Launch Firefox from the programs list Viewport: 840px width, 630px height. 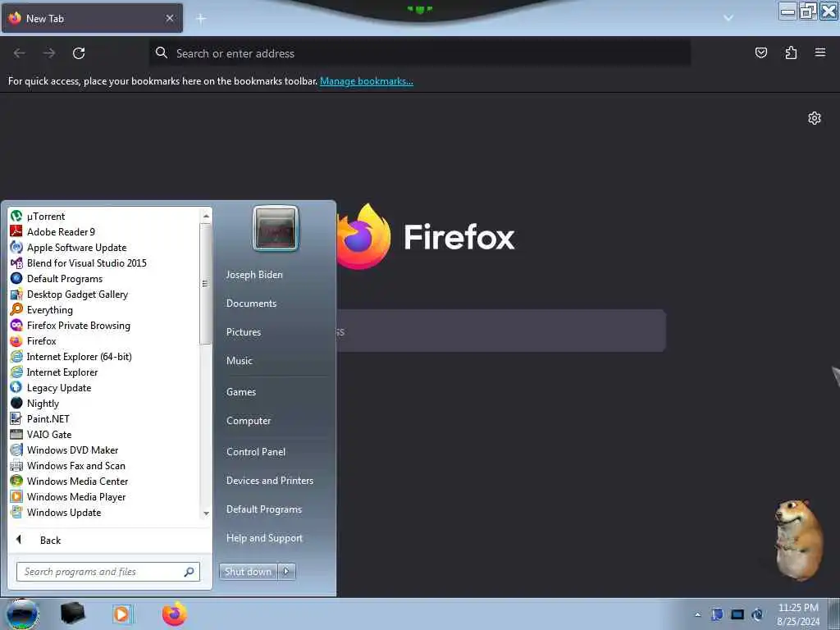point(103,340)
